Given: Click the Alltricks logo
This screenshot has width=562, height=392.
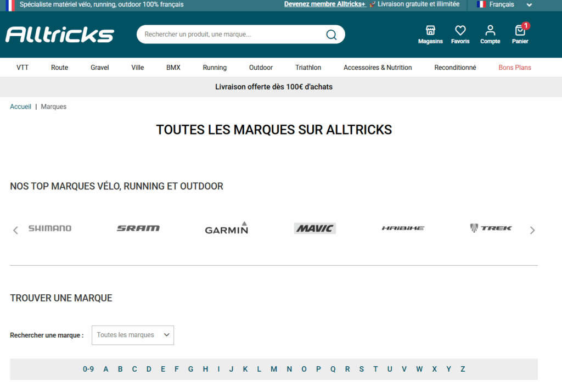Looking at the screenshot, I should pyautogui.click(x=59, y=35).
